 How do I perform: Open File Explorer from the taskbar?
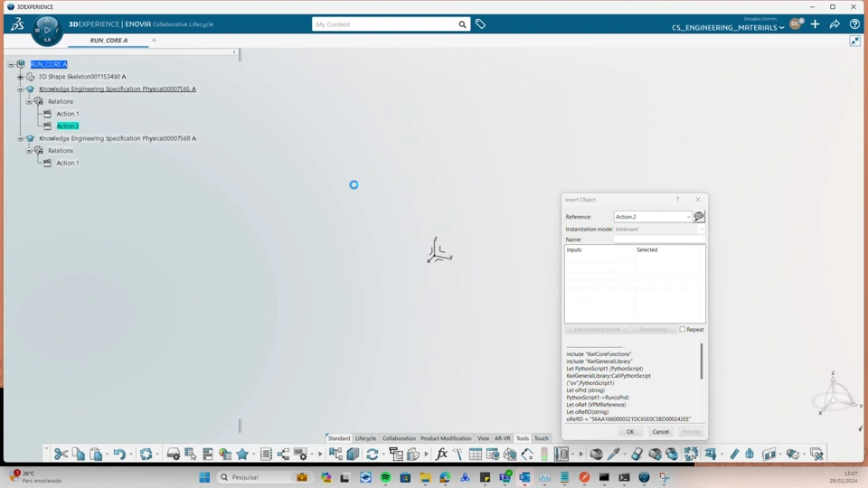click(x=425, y=477)
